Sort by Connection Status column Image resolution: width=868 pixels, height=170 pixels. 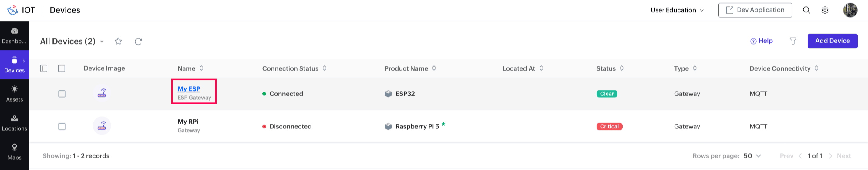[325, 68]
